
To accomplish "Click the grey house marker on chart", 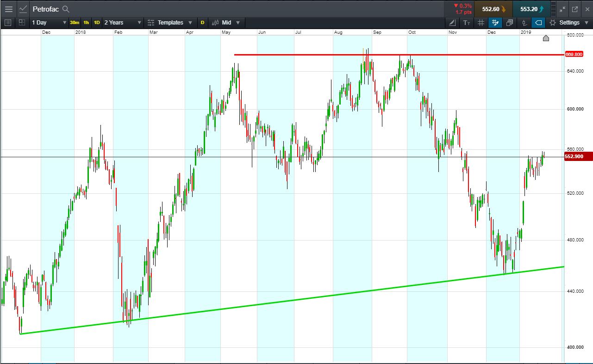I will pyautogui.click(x=546, y=38).
